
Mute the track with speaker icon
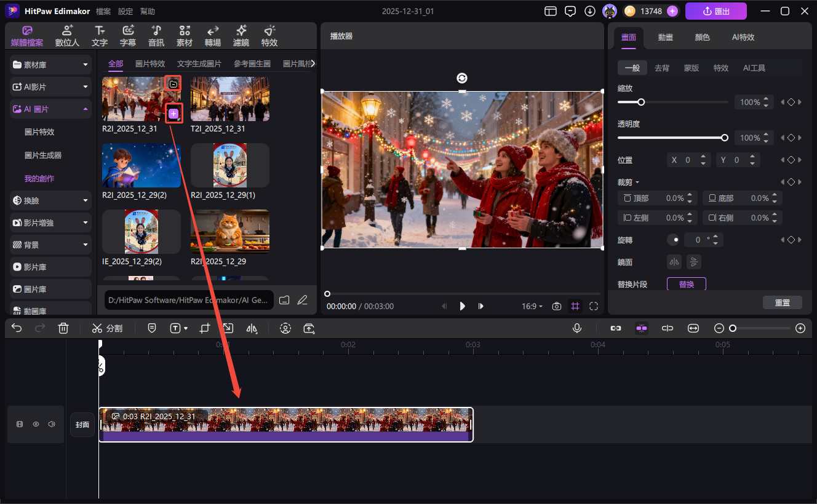pos(52,424)
